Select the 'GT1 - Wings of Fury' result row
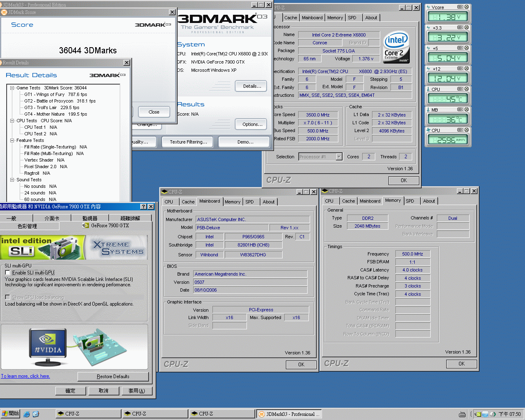Viewport: 525px width, 420px height. (x=55, y=94)
